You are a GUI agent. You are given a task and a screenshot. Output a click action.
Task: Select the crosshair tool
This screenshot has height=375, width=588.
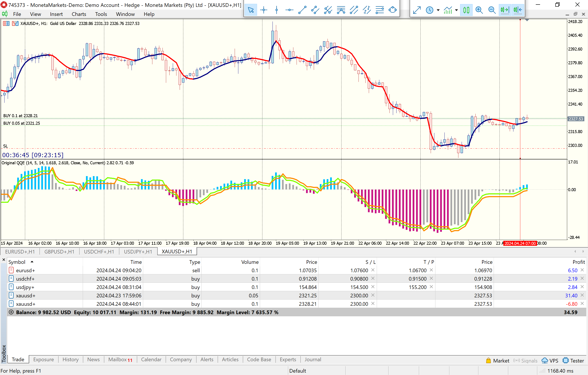coord(263,10)
